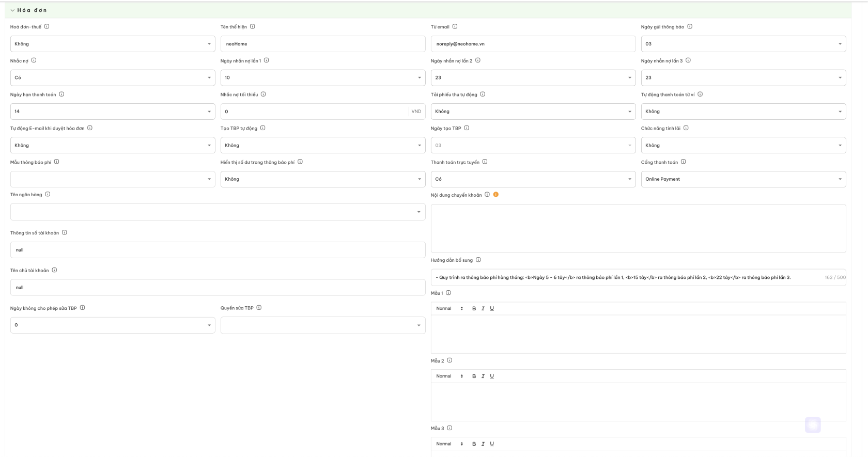
Task: Open the Ngày gửi thông báo dropdown
Action: [x=743, y=44]
